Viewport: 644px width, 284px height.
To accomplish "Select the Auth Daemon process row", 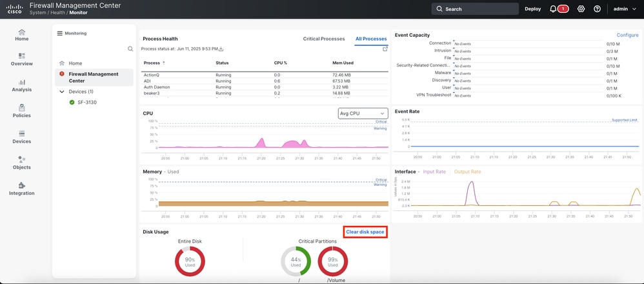I will pyautogui.click(x=265, y=87).
